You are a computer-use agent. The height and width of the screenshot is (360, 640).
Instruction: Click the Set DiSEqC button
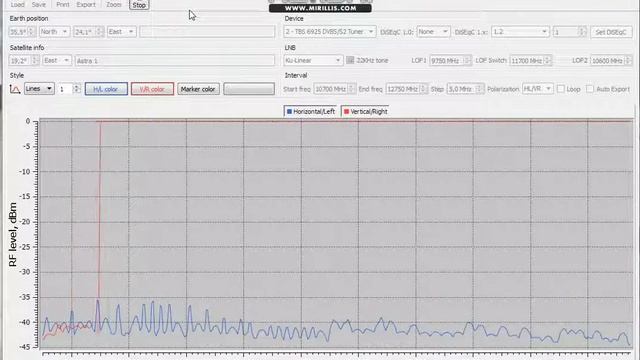coord(611,32)
